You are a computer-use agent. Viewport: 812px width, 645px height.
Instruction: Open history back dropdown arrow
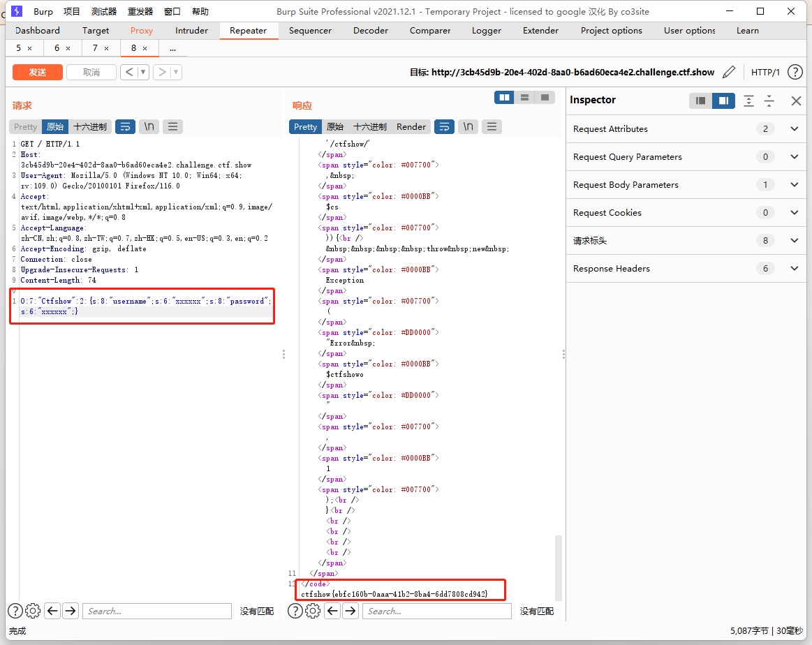tap(143, 72)
